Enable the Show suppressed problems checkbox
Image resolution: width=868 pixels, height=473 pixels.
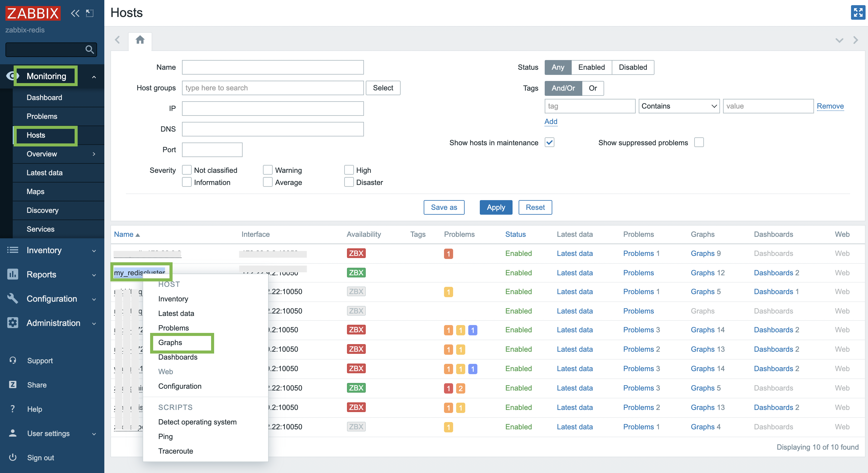700,142
